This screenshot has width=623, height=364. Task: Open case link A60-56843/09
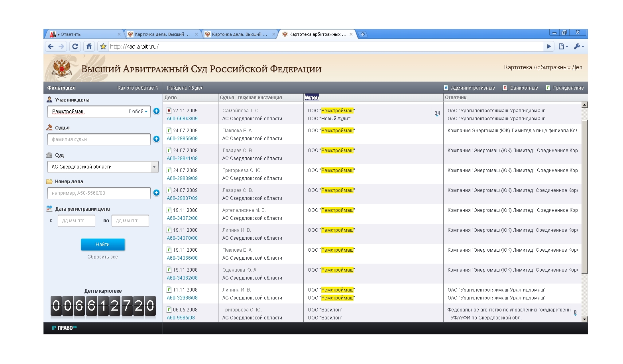(182, 119)
